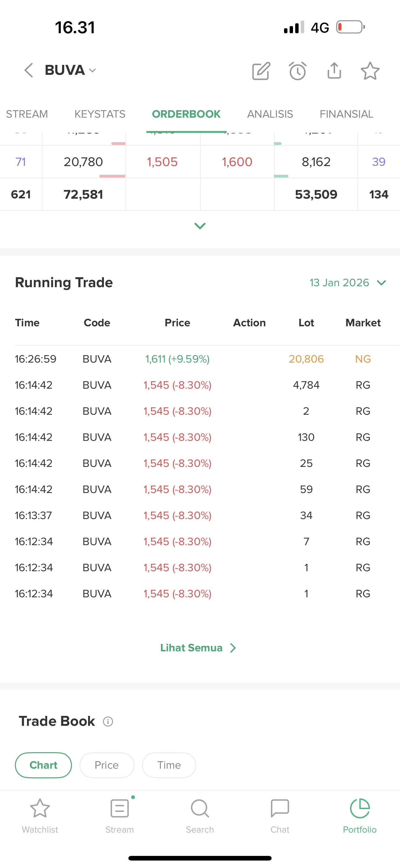Open the note edit icon
Screen dimensions: 400x868
click(261, 71)
